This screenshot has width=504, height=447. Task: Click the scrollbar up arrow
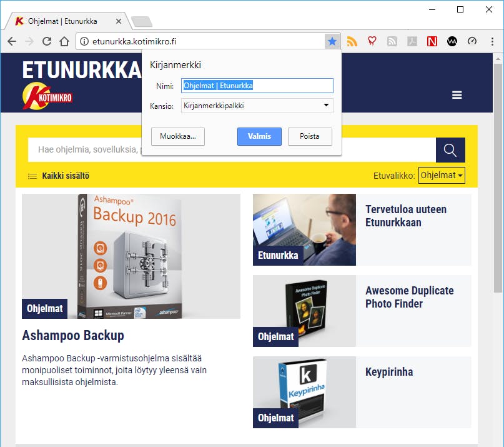pyautogui.click(x=498, y=59)
